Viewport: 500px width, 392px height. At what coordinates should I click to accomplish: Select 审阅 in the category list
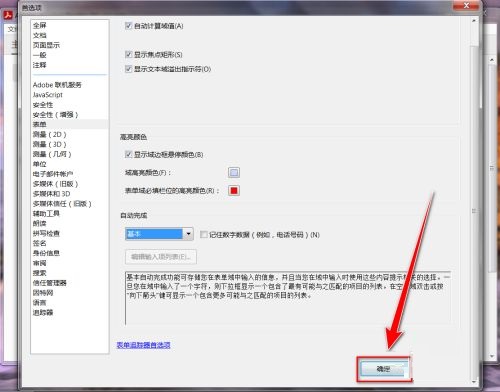click(40, 263)
